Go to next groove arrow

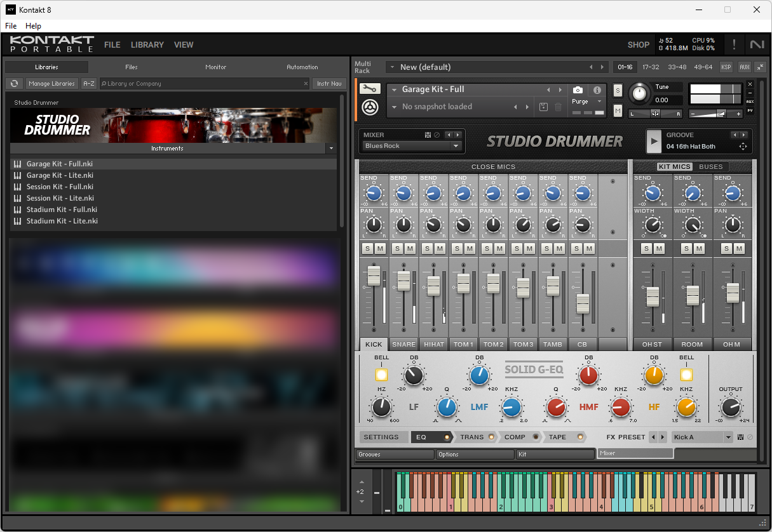coord(743,135)
